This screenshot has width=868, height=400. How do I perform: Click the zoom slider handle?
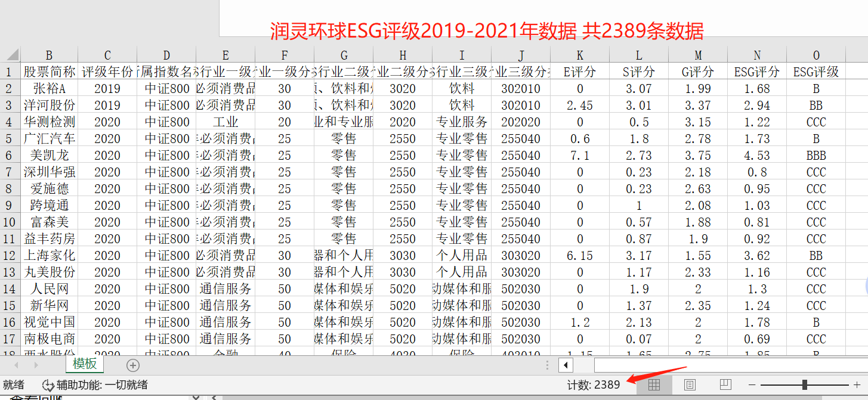805,385
